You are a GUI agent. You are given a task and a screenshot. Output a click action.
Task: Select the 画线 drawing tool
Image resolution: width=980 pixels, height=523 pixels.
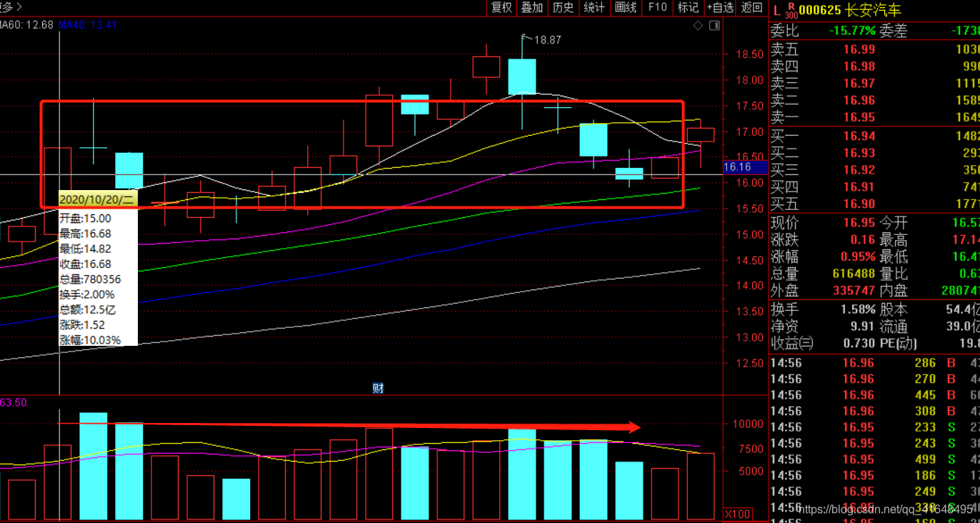626,7
